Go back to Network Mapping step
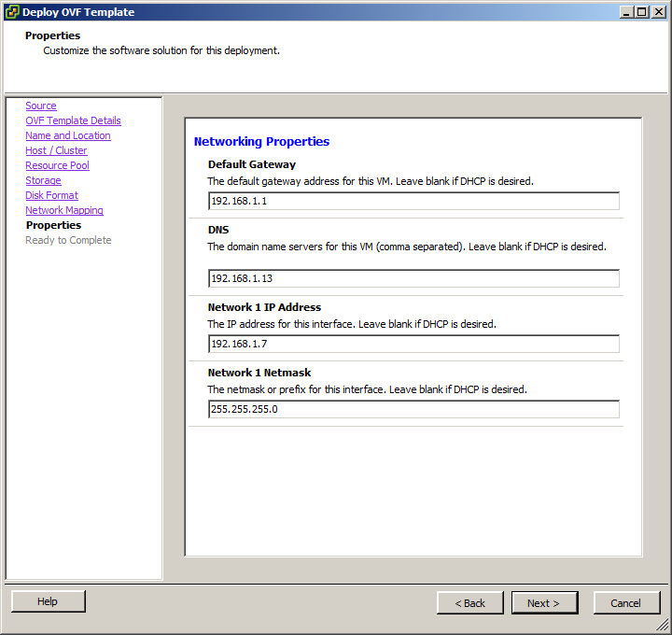672x635 pixels. tap(64, 210)
